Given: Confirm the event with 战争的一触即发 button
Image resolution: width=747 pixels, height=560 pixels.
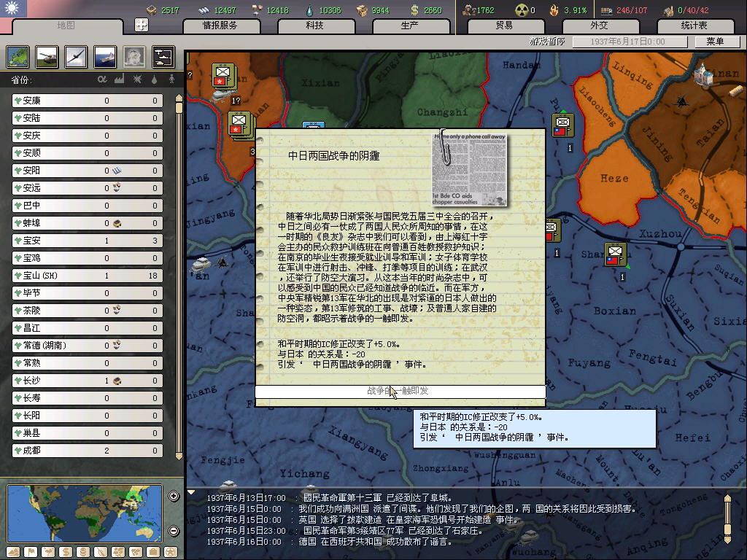Looking at the screenshot, I should (x=400, y=392).
